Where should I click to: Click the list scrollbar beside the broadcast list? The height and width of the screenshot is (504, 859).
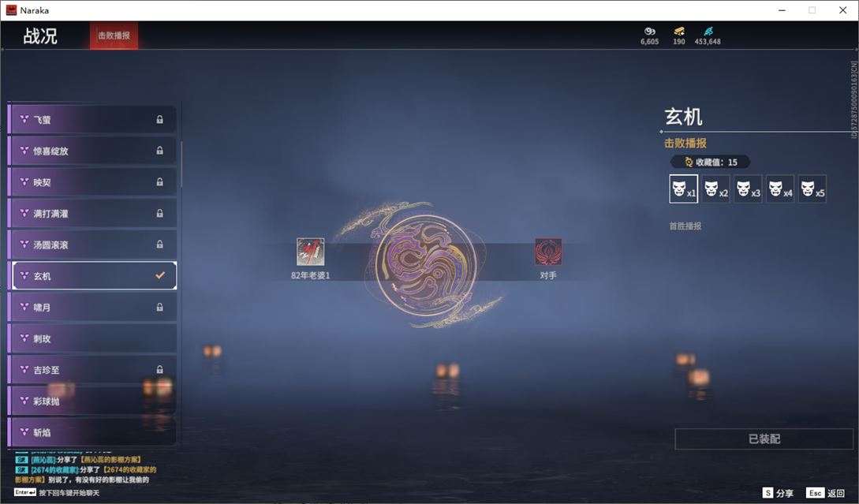coord(181,164)
